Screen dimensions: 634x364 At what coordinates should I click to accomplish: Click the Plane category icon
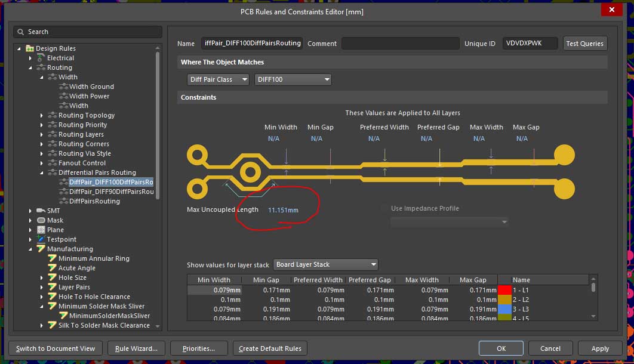pos(41,230)
